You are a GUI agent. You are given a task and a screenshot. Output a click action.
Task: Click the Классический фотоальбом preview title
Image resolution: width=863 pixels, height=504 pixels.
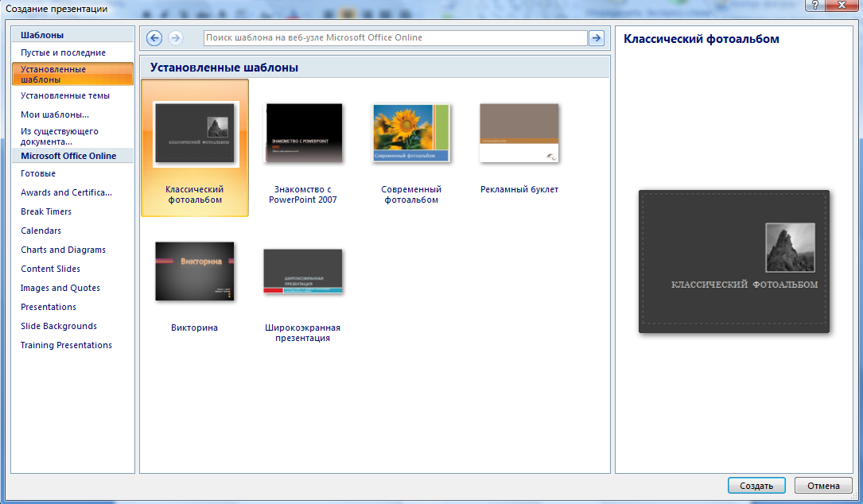[702, 39]
